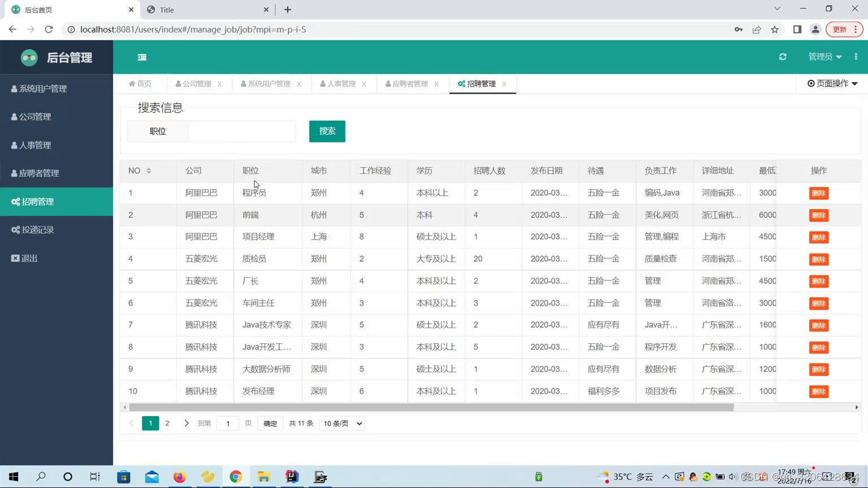Go to page 2 of the table
Image resolution: width=868 pixels, height=488 pixels.
[x=167, y=423]
